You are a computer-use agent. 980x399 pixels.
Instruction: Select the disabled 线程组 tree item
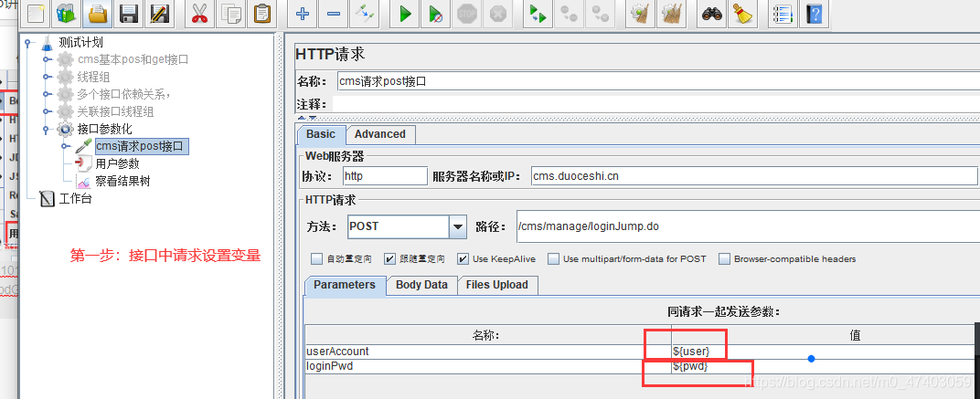(x=94, y=78)
